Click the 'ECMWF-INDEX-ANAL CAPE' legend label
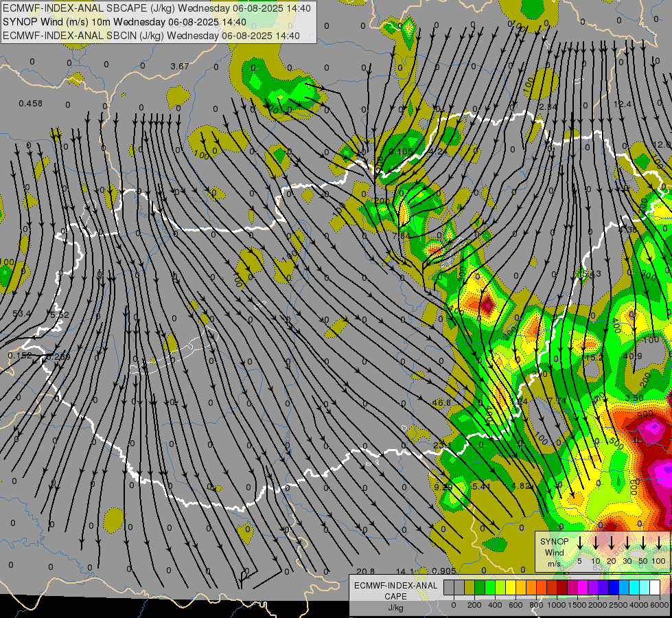The height and width of the screenshot is (618, 672). click(x=395, y=591)
